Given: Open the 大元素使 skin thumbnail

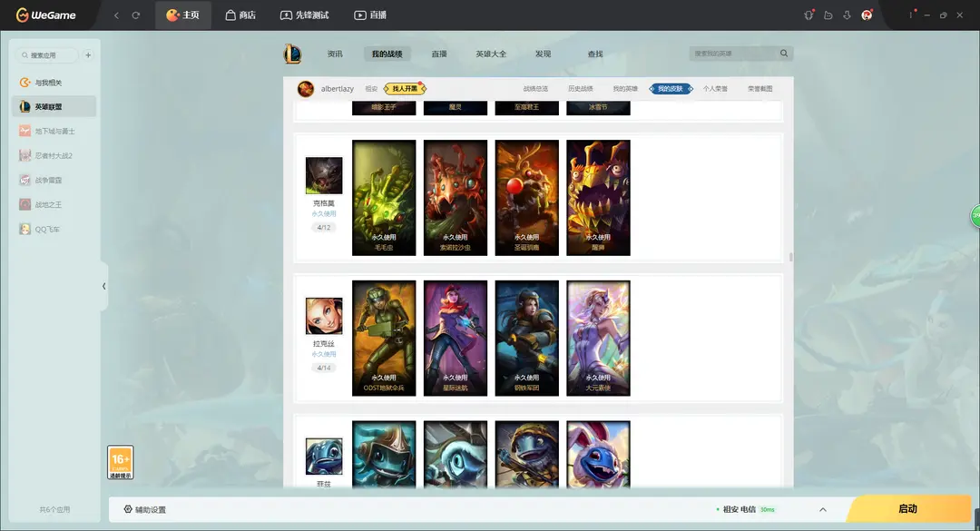Looking at the screenshot, I should [x=598, y=338].
